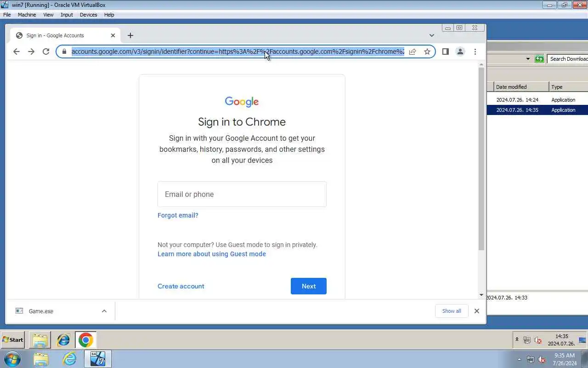Open Forgot email link

tap(178, 215)
